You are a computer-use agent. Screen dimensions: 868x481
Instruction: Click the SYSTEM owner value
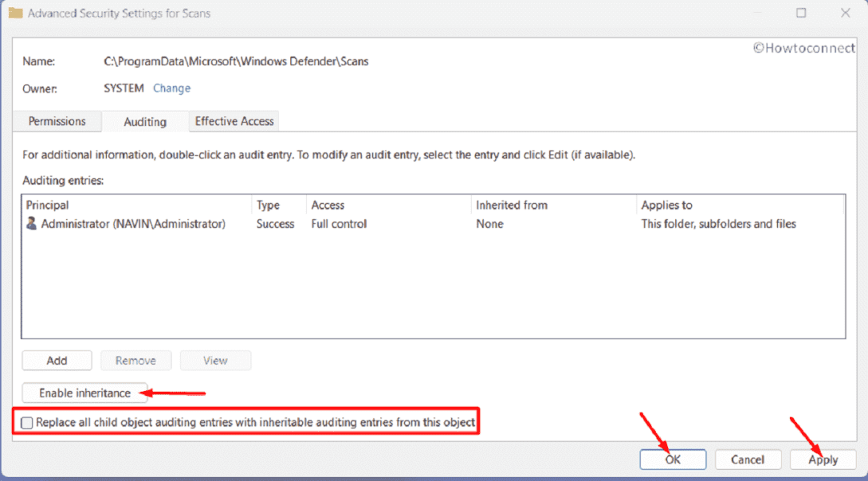[124, 88]
